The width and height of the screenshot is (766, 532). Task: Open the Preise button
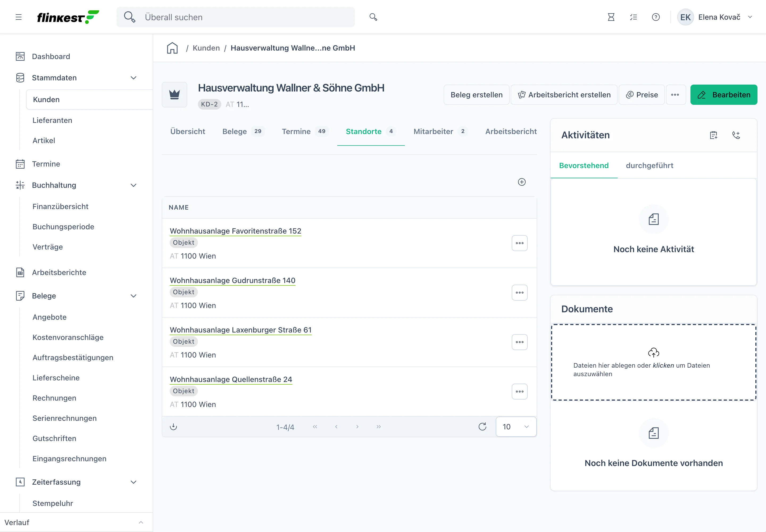642,95
